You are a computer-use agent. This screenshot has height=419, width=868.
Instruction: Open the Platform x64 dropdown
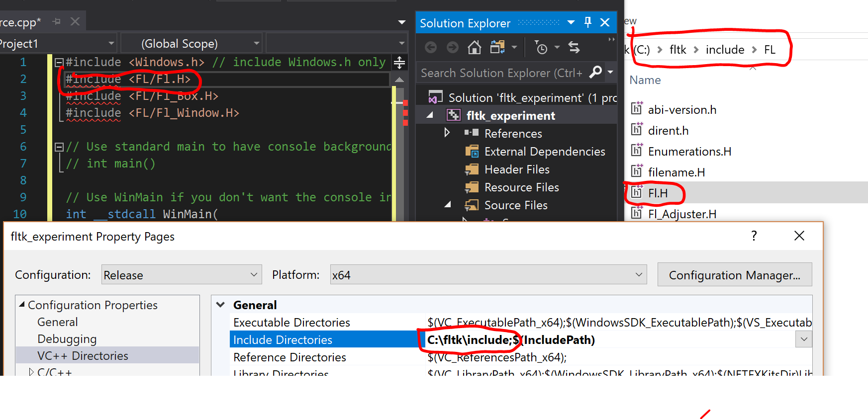488,274
